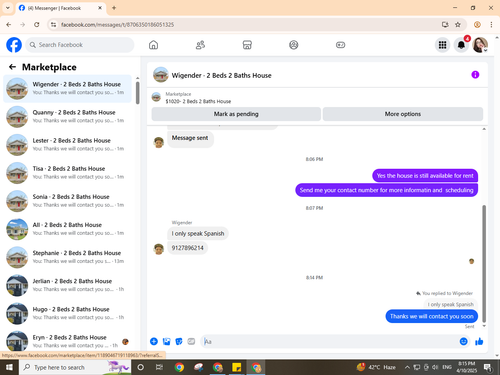Open Marketplace icon in top navigation
Image resolution: width=500 pixels, height=375 pixels.
coord(247,45)
